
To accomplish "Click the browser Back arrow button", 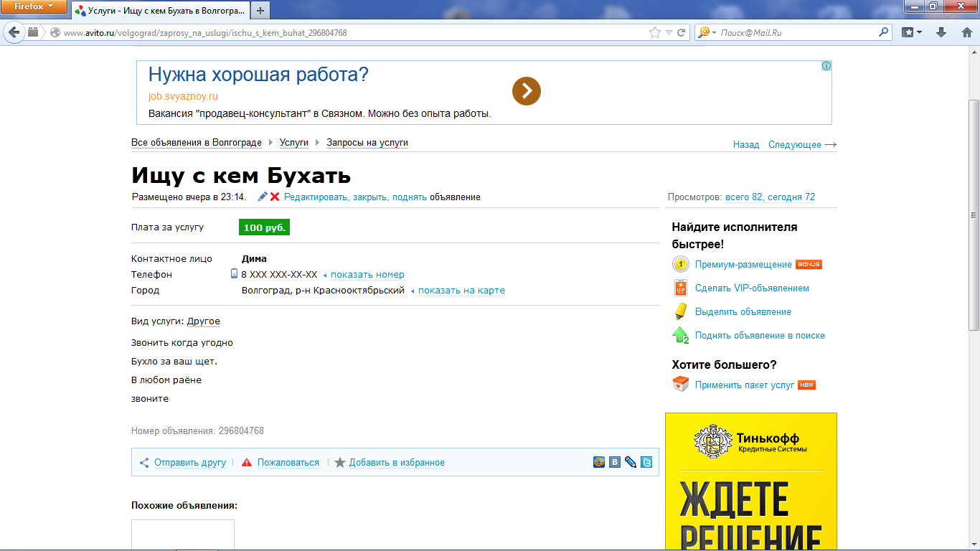I will [x=14, y=32].
